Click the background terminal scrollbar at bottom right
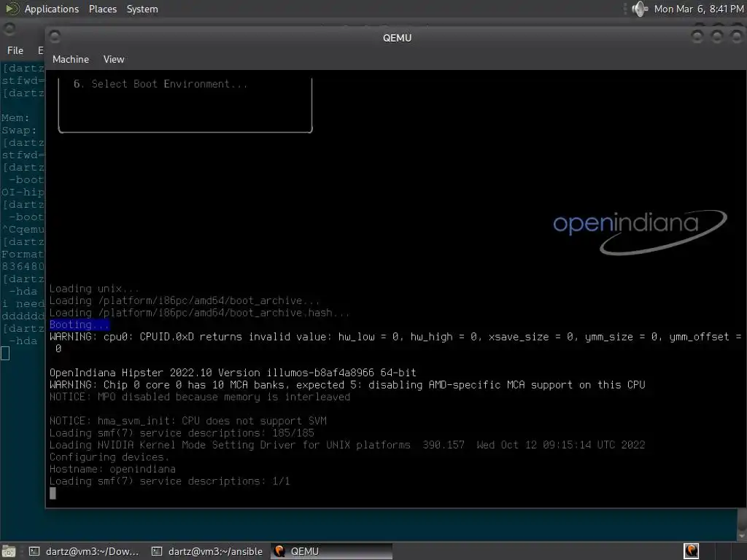This screenshot has height=560, width=747. tap(742, 524)
